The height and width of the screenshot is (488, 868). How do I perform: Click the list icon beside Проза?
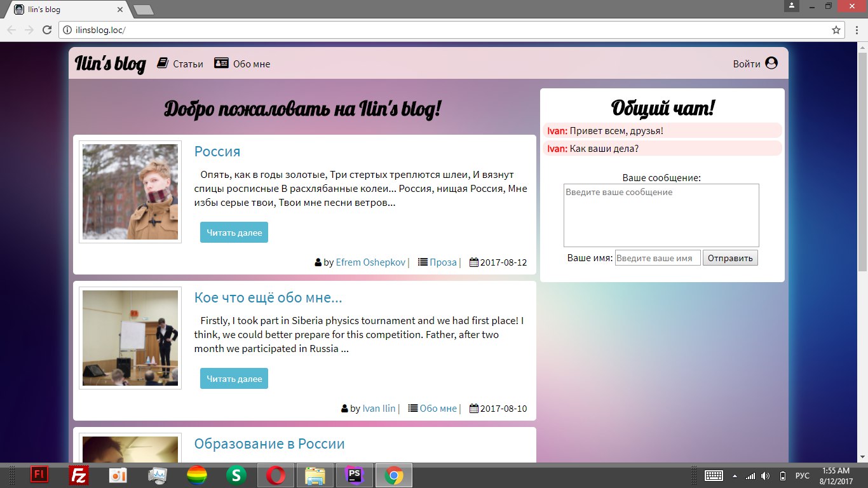423,262
